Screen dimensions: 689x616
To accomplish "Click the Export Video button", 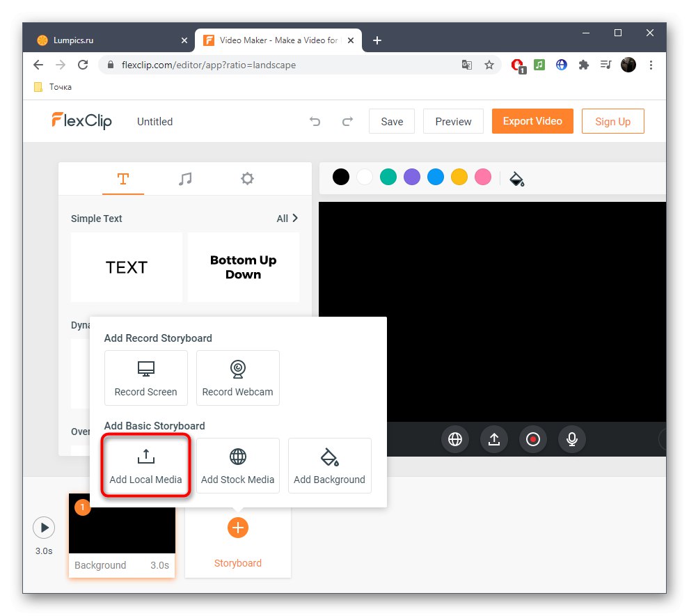I will coord(532,121).
